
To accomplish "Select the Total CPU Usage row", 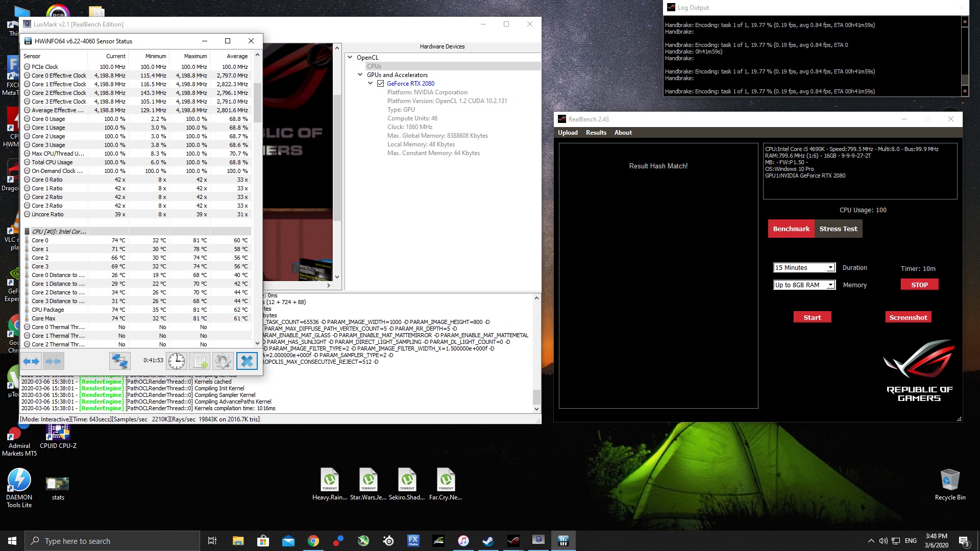I will 137,162.
